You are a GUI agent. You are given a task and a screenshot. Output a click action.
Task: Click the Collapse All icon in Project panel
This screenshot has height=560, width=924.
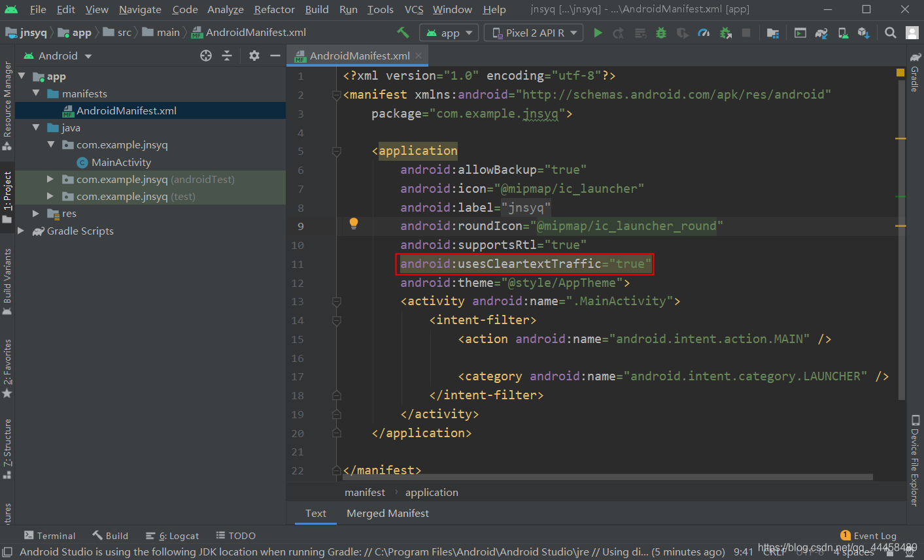tap(227, 56)
